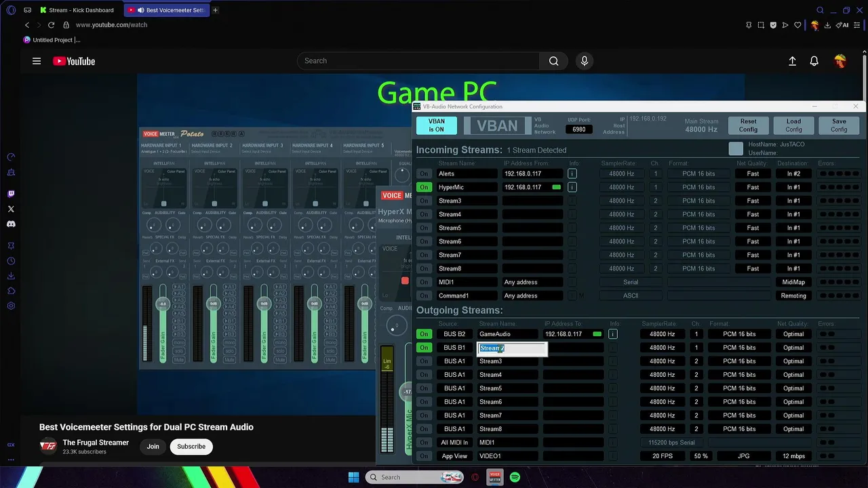Open MidiMap destination for MIDI1
The height and width of the screenshot is (488, 868).
coord(793,282)
